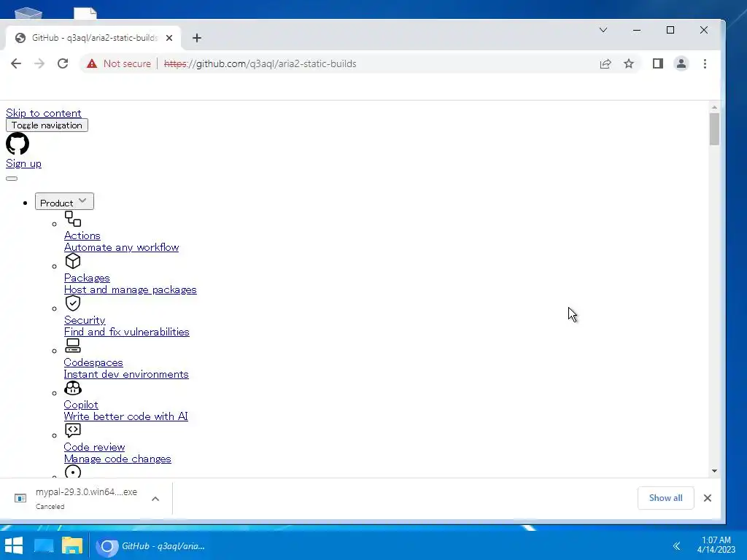The width and height of the screenshot is (747, 560).
Task: Click the small empty button below Sign up
Action: [x=12, y=179]
